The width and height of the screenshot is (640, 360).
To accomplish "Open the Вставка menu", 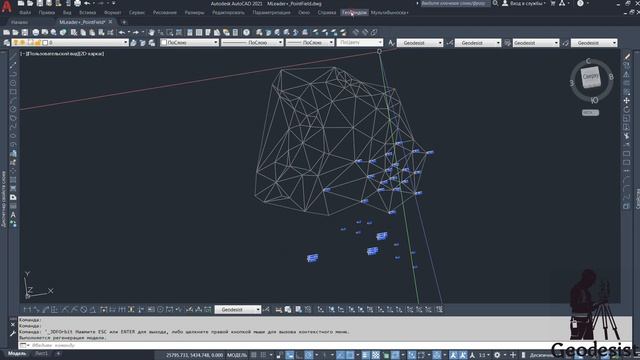I will [x=87, y=13].
